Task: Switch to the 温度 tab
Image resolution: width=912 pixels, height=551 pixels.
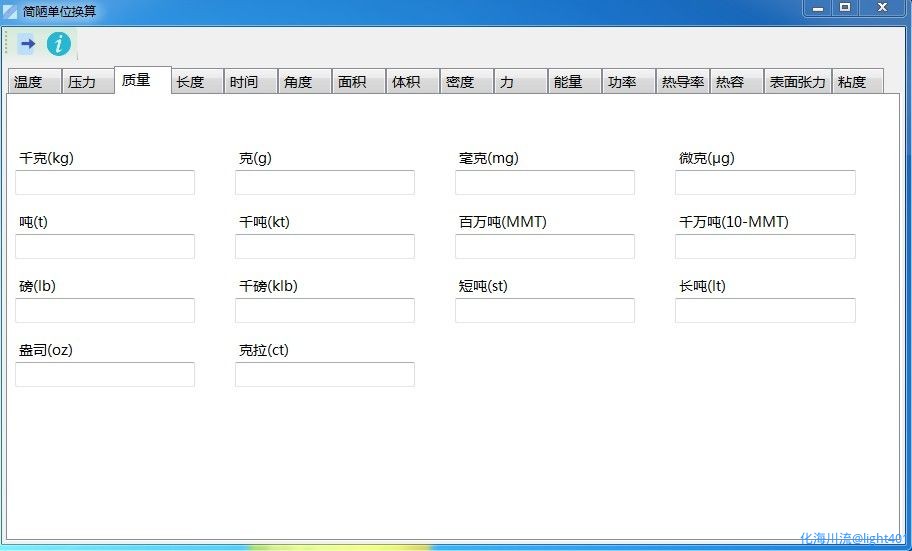Action: pos(34,82)
